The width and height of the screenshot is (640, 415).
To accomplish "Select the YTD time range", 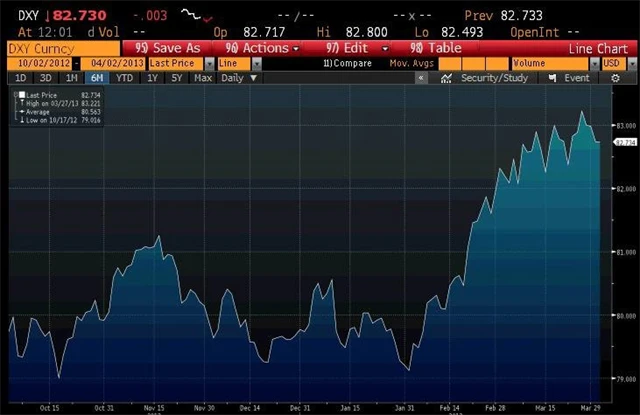I will [124, 78].
